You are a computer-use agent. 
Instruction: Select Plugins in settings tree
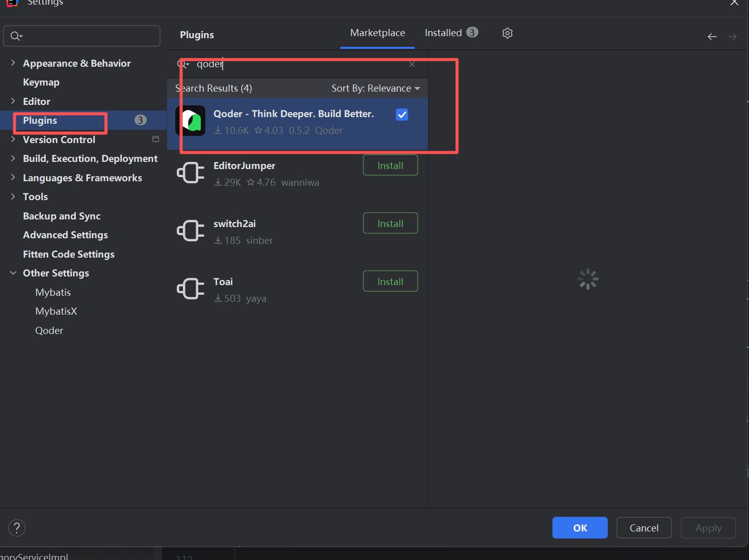pos(40,121)
